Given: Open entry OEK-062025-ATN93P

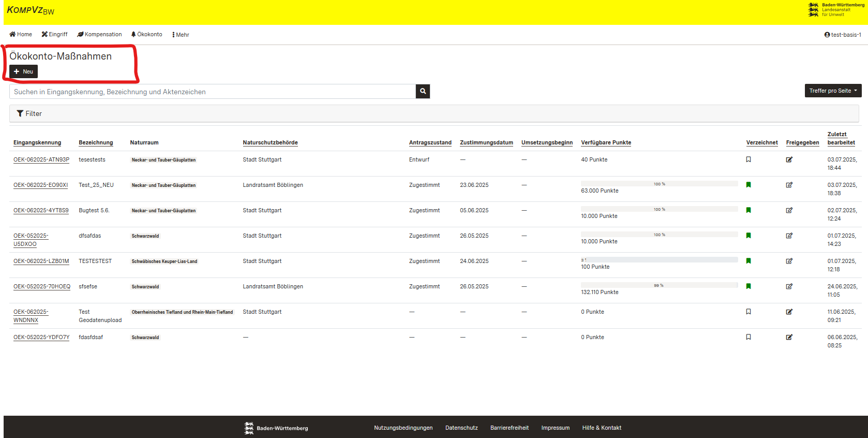Looking at the screenshot, I should (x=41, y=159).
